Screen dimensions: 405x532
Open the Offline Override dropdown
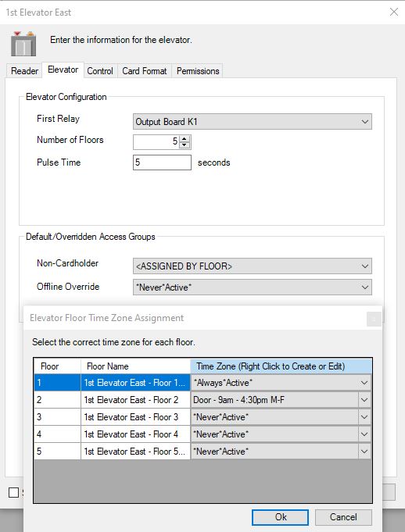tap(253, 287)
